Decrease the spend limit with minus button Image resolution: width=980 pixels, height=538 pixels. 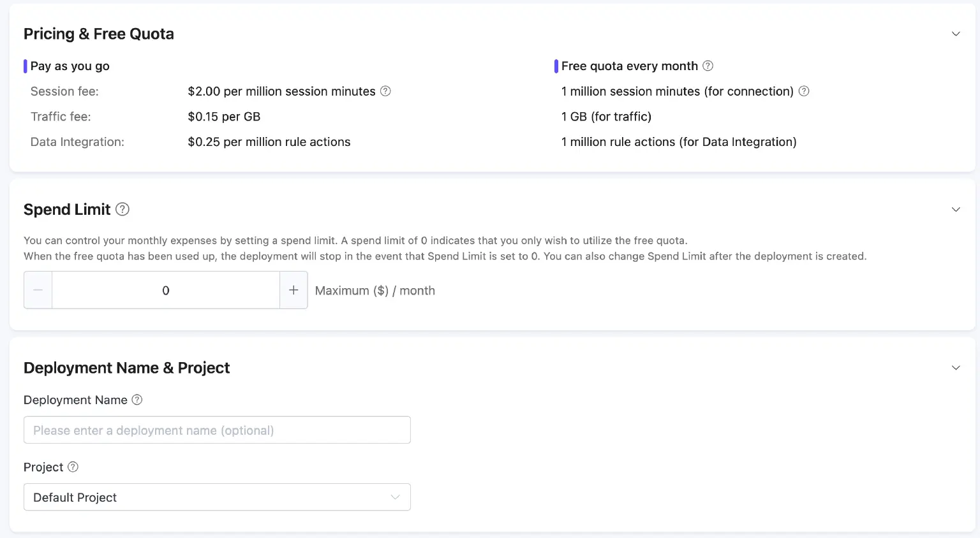click(38, 290)
